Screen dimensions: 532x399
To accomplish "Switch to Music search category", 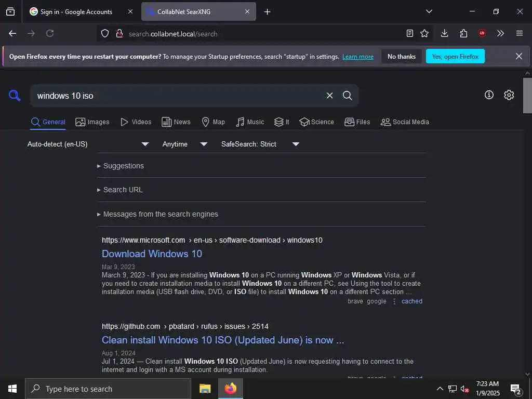I will (x=250, y=122).
